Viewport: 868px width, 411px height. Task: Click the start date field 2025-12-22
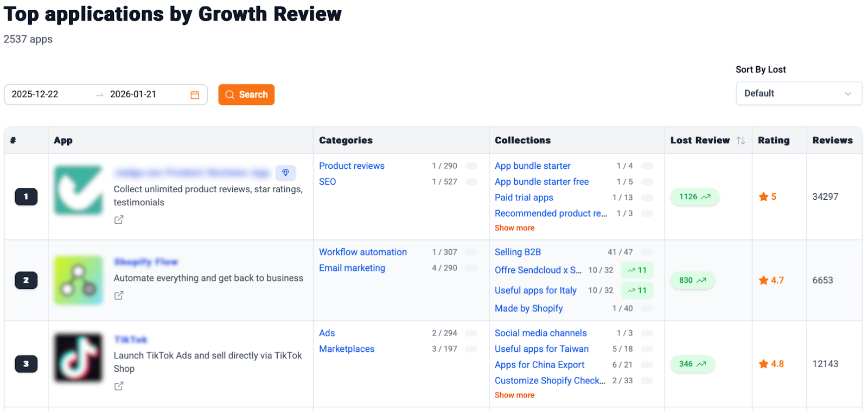35,94
